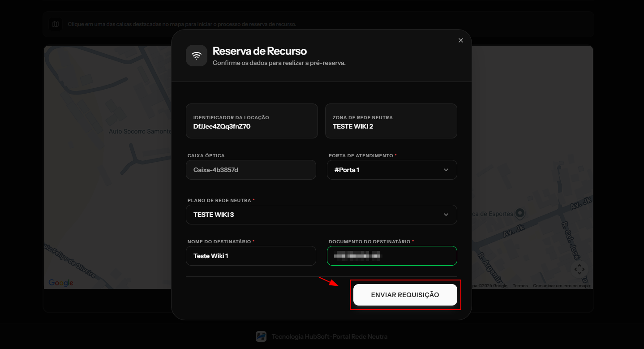Open the TESTE WIKI 3 plan selector

coord(322,215)
